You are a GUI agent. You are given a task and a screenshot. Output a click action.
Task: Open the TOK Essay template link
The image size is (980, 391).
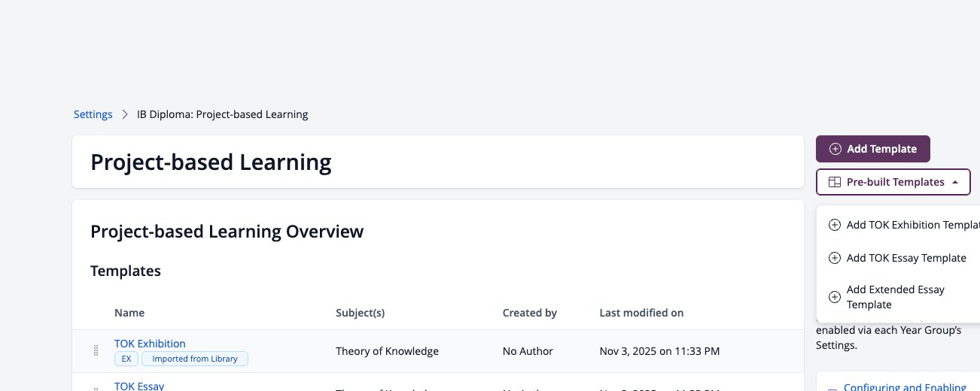(x=139, y=386)
